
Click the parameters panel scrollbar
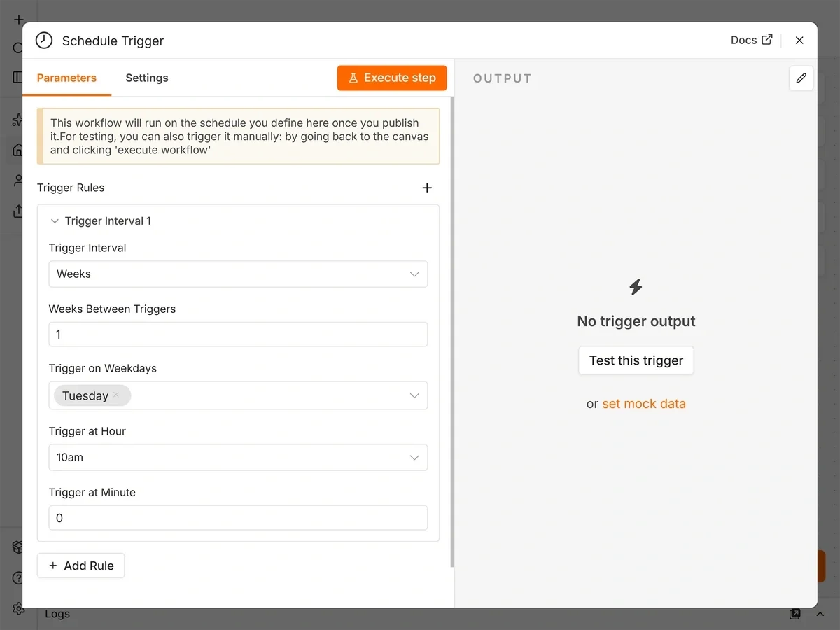pos(452,332)
